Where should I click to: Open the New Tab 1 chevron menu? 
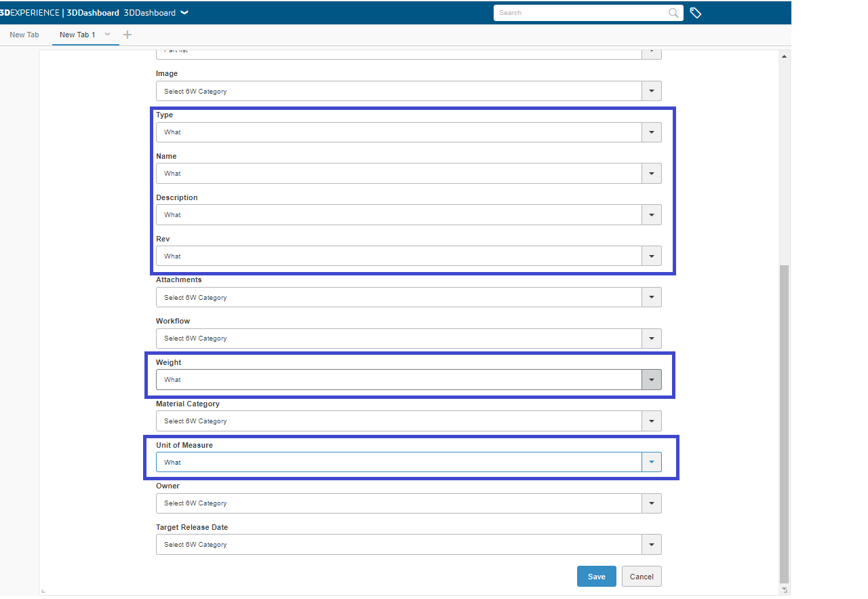[x=107, y=35]
